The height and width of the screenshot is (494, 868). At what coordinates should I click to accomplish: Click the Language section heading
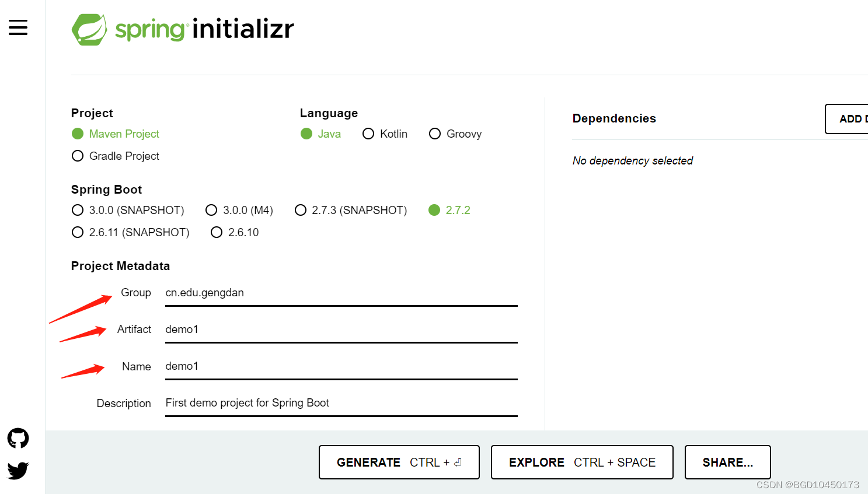(x=329, y=113)
